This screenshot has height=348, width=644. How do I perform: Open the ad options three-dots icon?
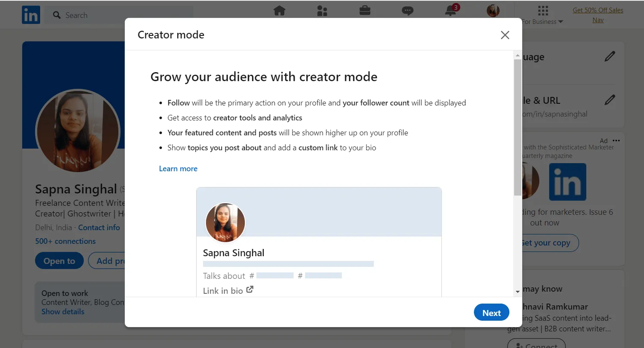click(616, 140)
